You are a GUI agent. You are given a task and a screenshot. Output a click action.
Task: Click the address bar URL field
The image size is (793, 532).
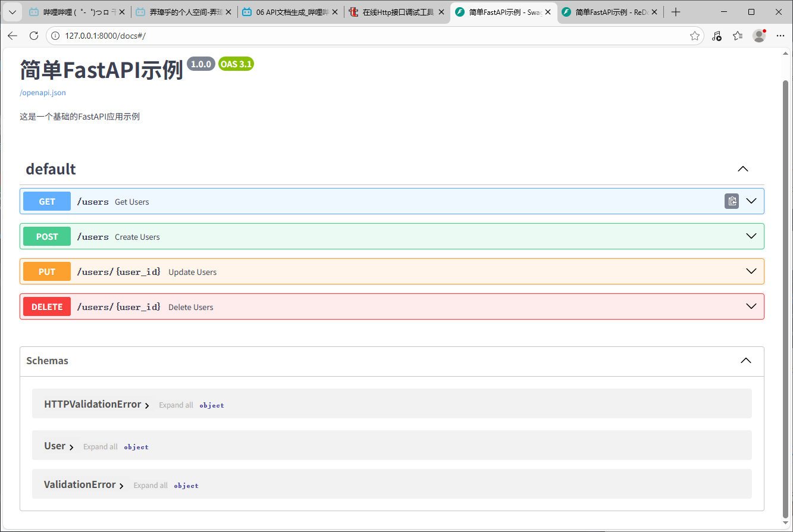tap(375, 36)
